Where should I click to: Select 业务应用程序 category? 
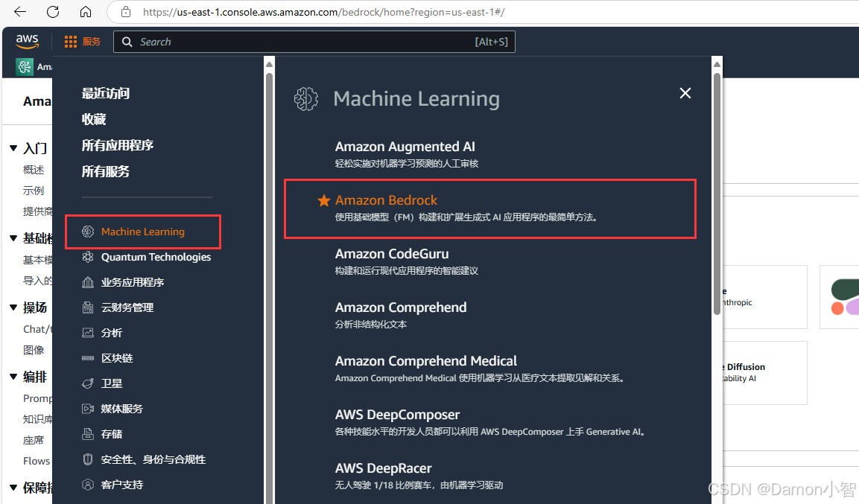pyautogui.click(x=133, y=282)
